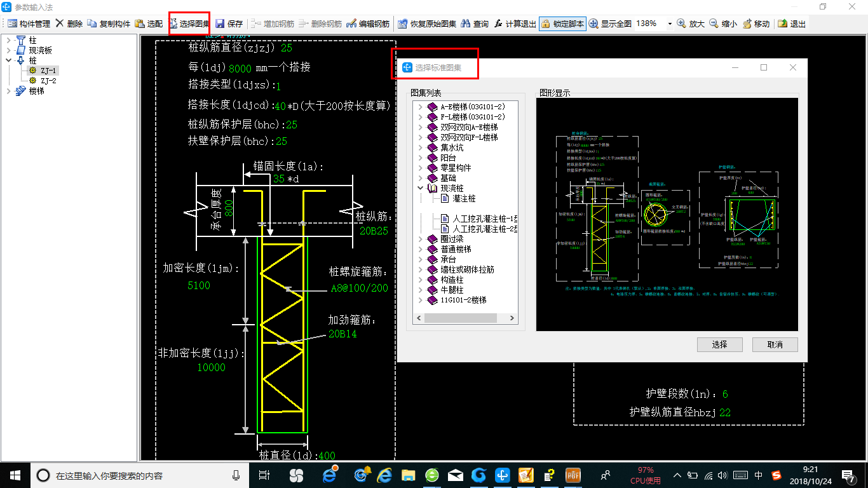
Task: Click the 保存 floppy disk save icon
Action: pos(220,24)
